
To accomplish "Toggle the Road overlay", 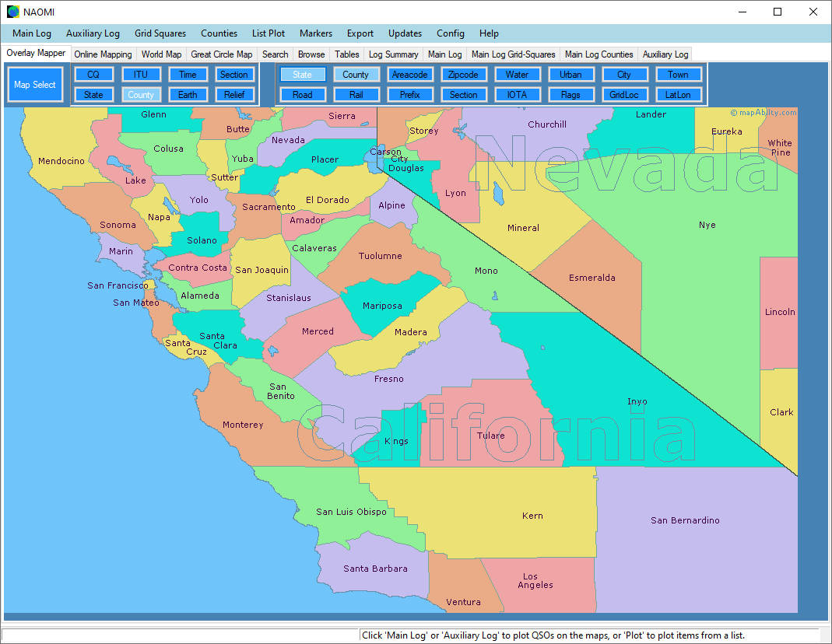I will click(303, 95).
